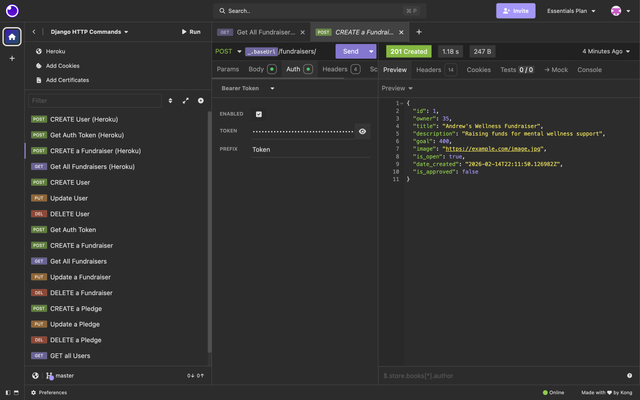Open the Home icon in left sidebar

coord(12,37)
